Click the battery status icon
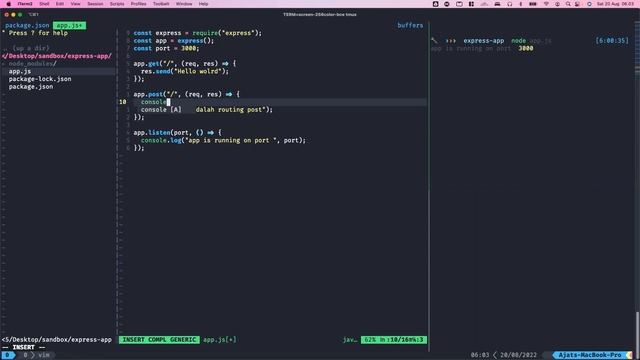The width and height of the screenshot is (640, 360). (x=533, y=4)
